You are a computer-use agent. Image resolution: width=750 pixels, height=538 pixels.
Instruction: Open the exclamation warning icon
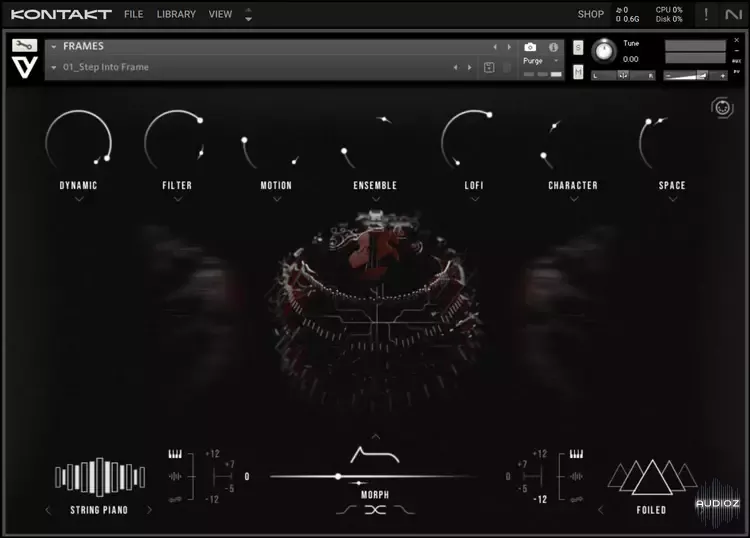click(706, 14)
